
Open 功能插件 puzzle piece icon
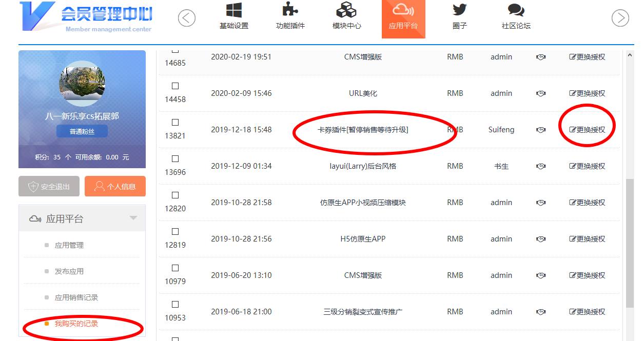point(290,10)
